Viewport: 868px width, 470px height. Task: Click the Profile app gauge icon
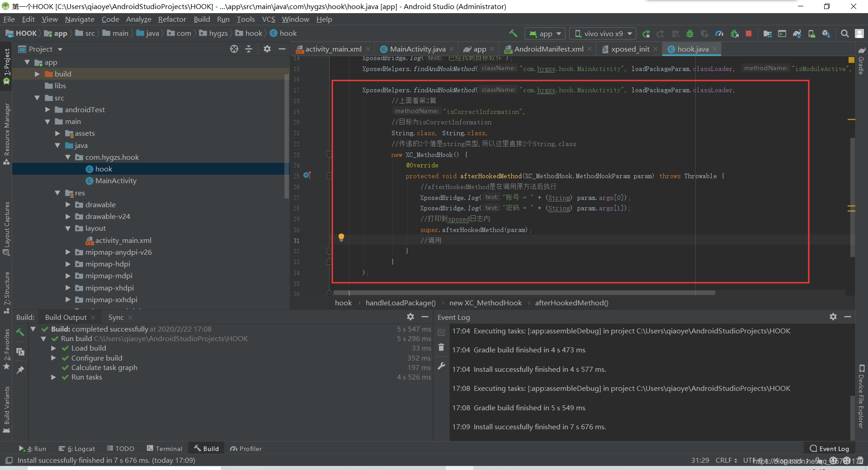(x=719, y=33)
